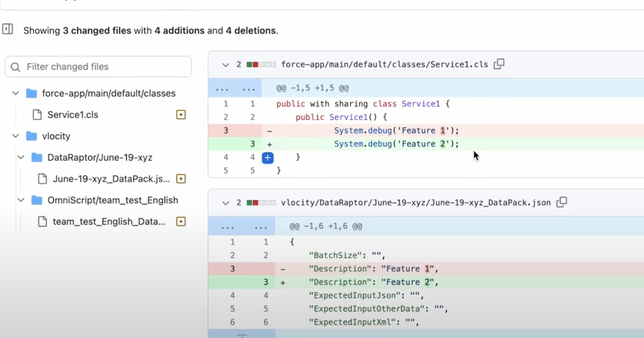Select team_test_English_Data file in tree
Image resolution: width=644 pixels, height=338 pixels.
109,221
